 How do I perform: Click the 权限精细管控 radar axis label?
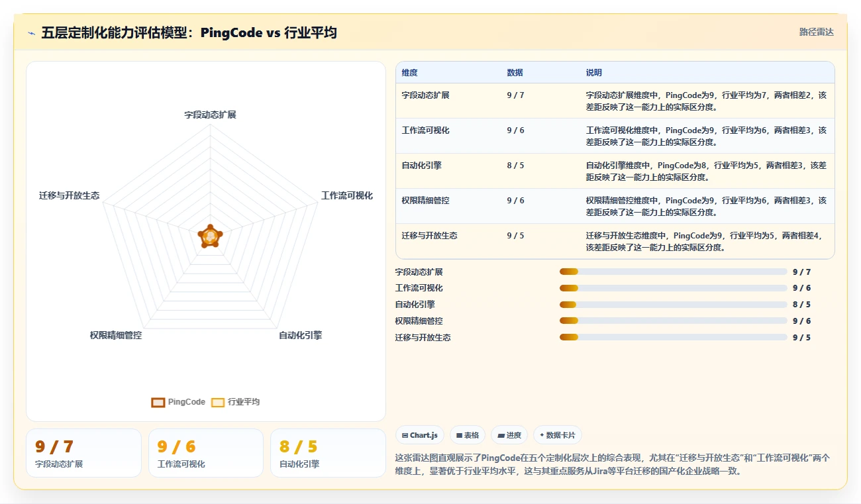[116, 335]
